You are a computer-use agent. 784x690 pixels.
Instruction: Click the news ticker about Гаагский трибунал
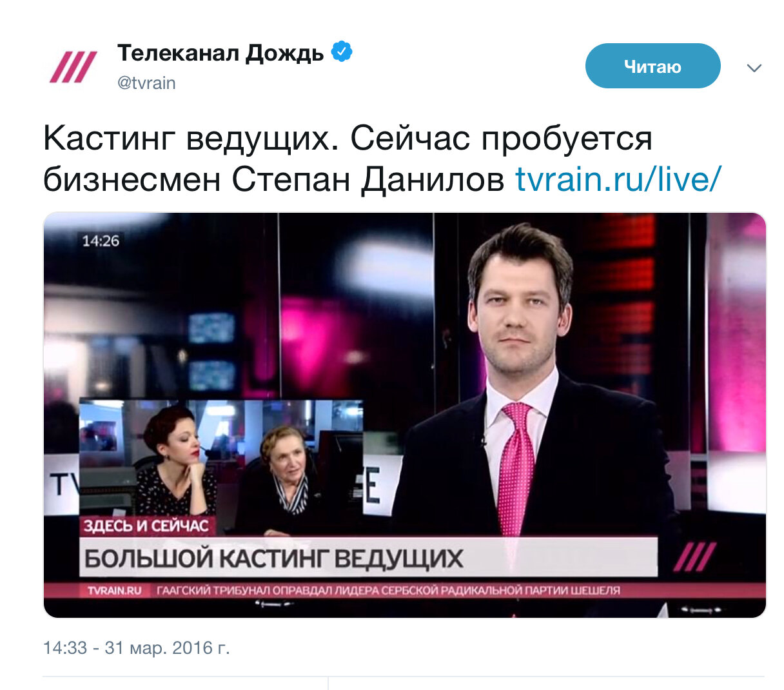388,590
